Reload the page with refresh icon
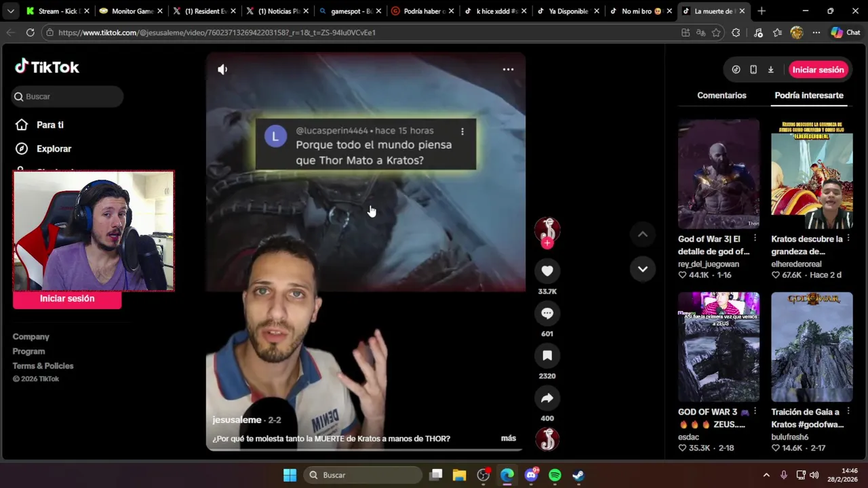 coord(31,33)
